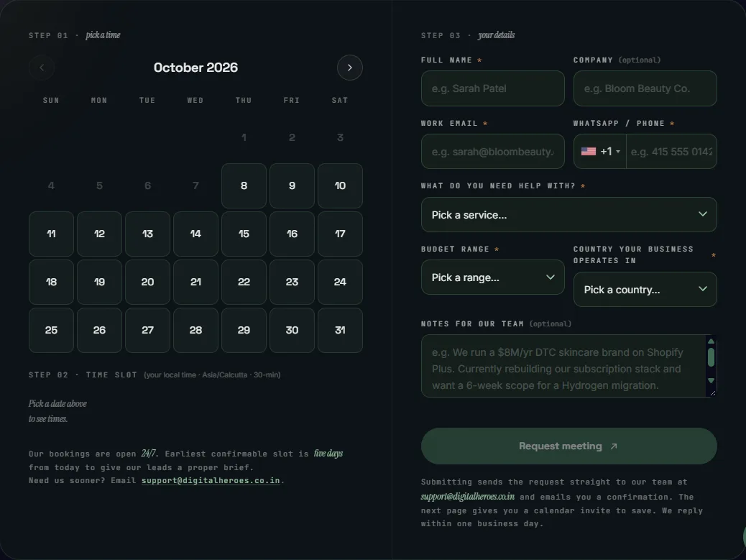Click the WhatsApp phone number input field
746x560 pixels.
click(x=671, y=151)
